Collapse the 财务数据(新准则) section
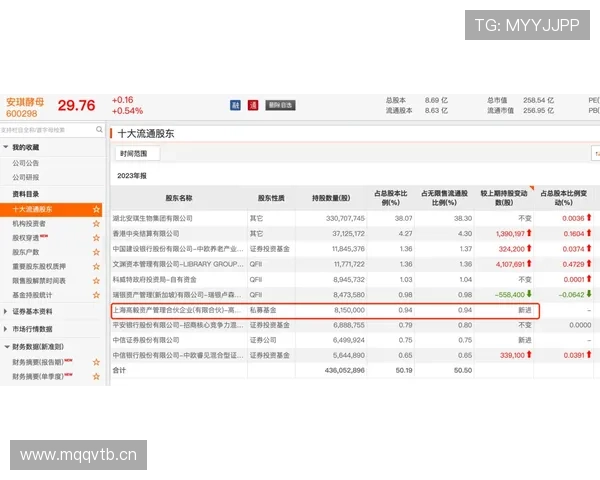The height and width of the screenshot is (480, 600). (x=7, y=347)
